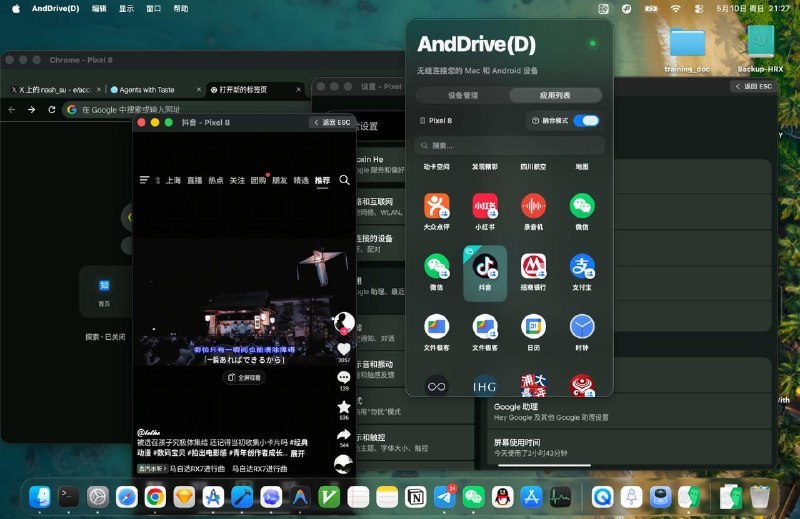Open QQ from the Dock
800x519 pixels.
click(502, 497)
